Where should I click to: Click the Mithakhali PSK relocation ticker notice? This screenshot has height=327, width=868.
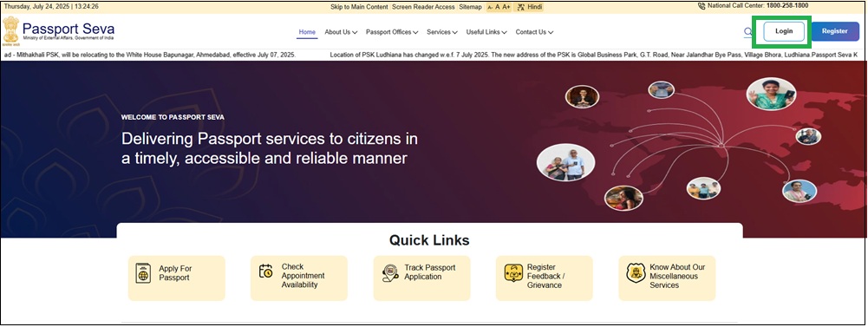click(x=149, y=55)
